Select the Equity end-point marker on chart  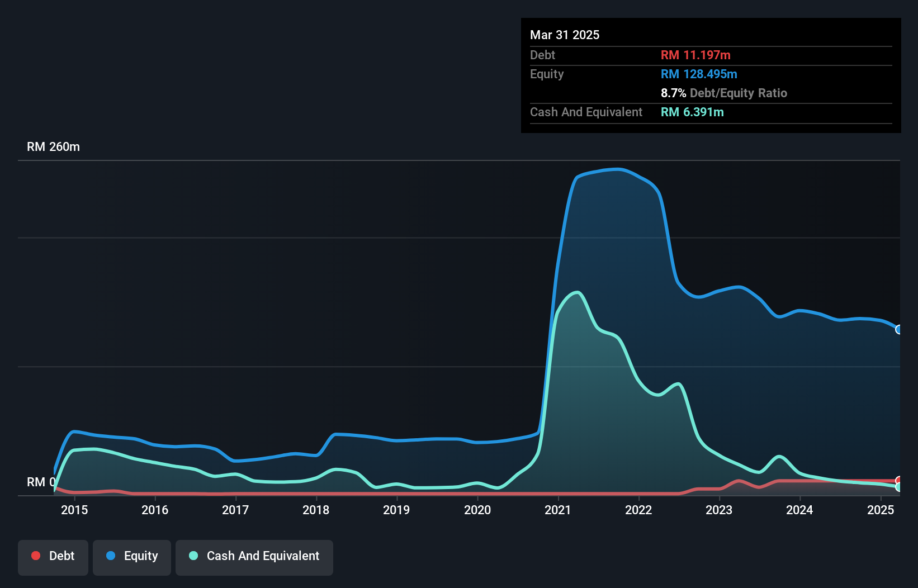click(x=899, y=329)
